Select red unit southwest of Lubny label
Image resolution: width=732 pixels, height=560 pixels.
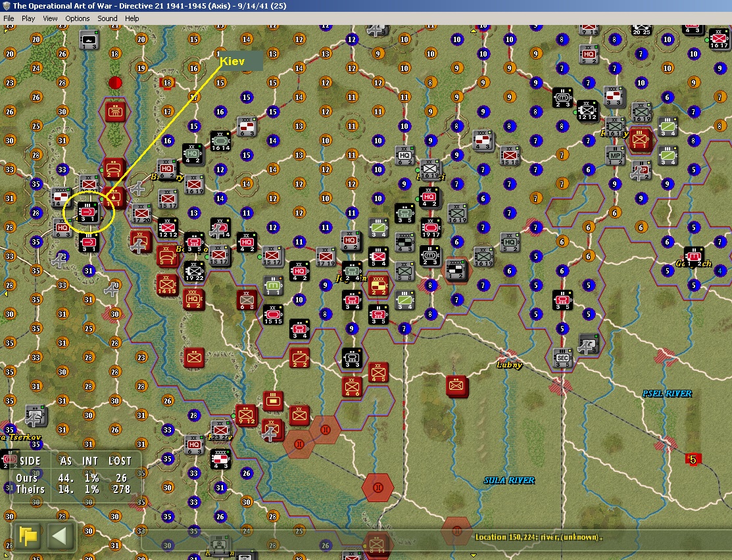456,386
